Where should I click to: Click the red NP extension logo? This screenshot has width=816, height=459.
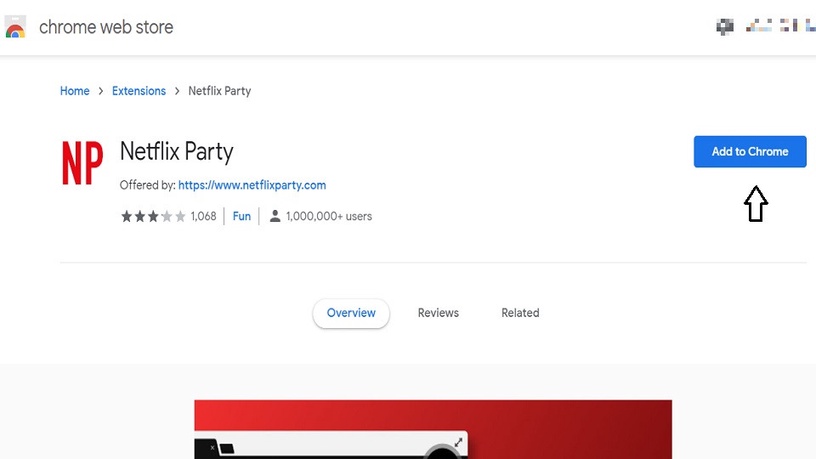(82, 163)
